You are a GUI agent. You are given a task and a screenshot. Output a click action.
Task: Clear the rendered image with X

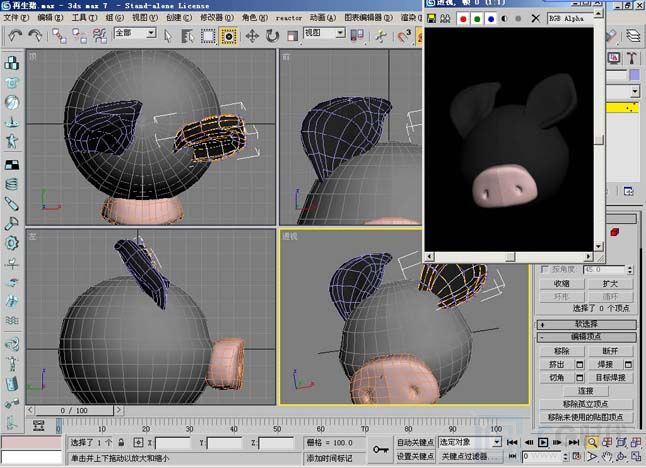(535, 19)
